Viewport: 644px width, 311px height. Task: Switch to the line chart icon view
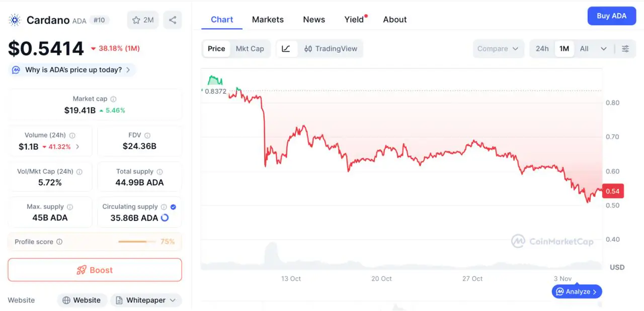(x=286, y=49)
